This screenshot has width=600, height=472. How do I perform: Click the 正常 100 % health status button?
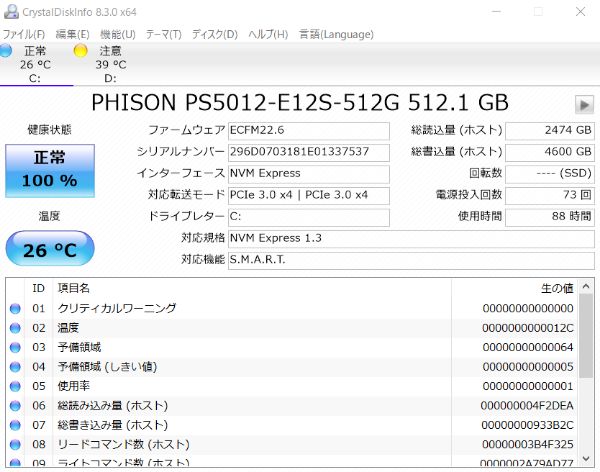coord(50,170)
